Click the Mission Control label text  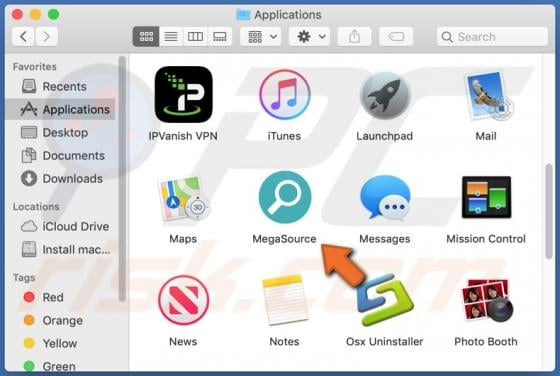coord(486,239)
